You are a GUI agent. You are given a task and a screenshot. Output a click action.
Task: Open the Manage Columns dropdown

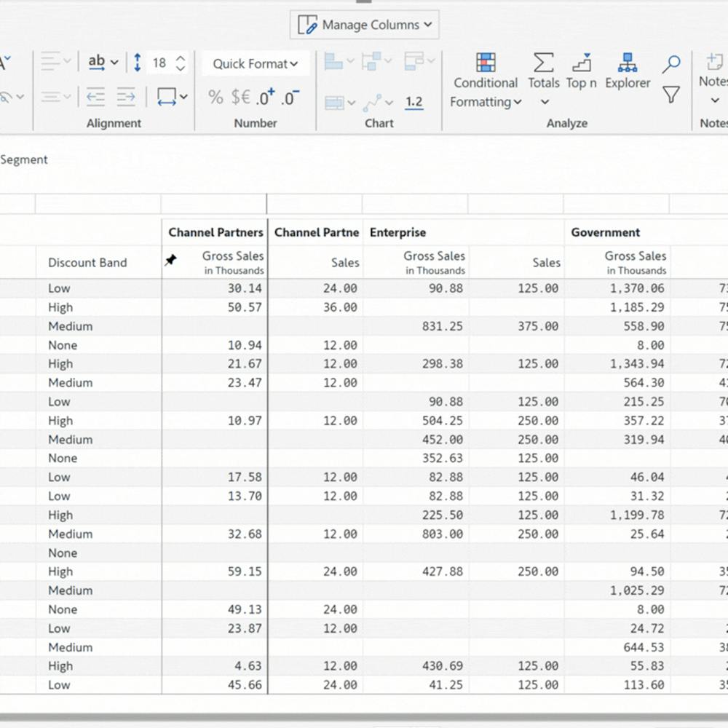tap(364, 25)
